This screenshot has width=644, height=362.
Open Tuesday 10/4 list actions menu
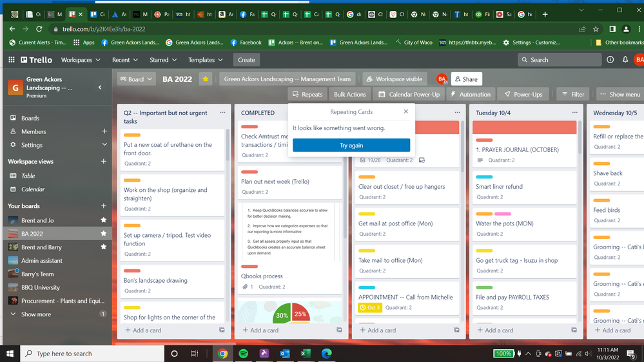tap(574, 113)
